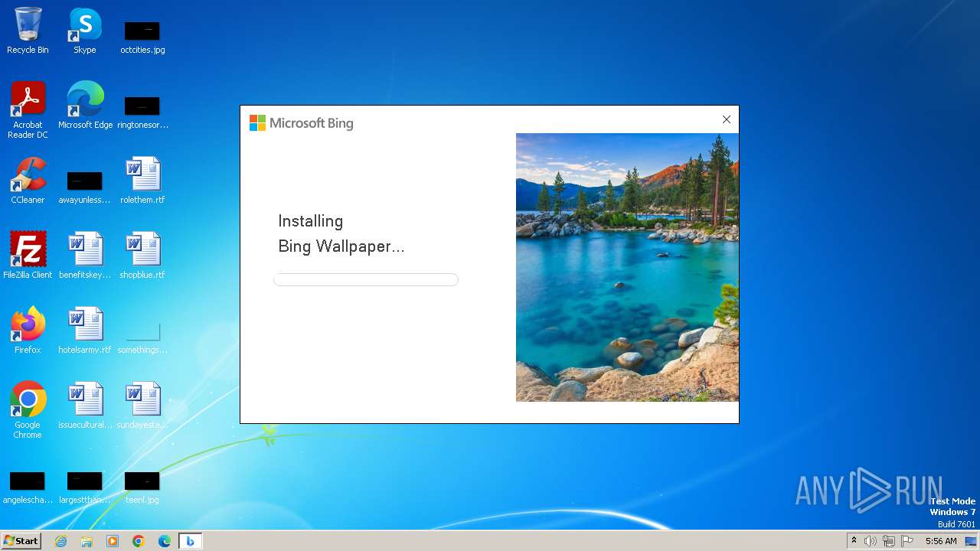Click the lake wallpaper preview image
Image resolution: width=980 pixels, height=551 pixels.
627,267
